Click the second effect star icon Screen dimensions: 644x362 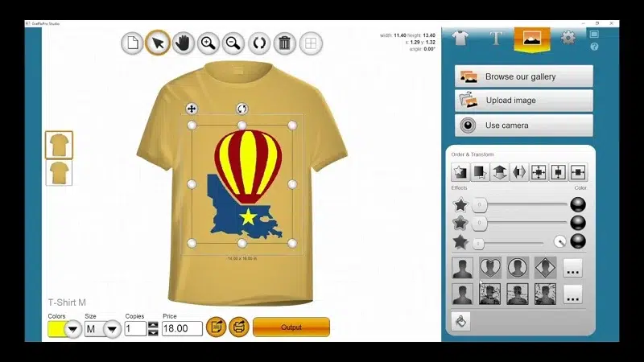pos(460,223)
